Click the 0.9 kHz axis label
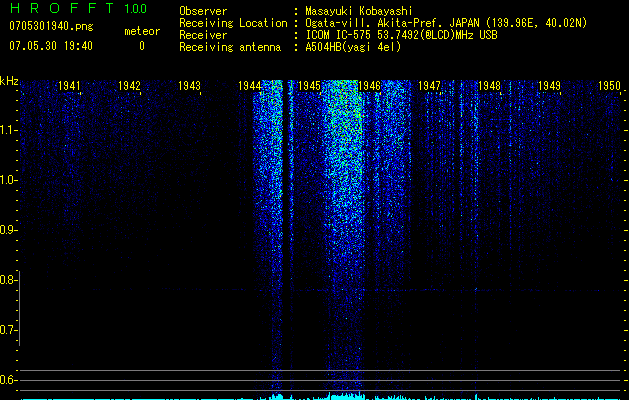 (8, 230)
